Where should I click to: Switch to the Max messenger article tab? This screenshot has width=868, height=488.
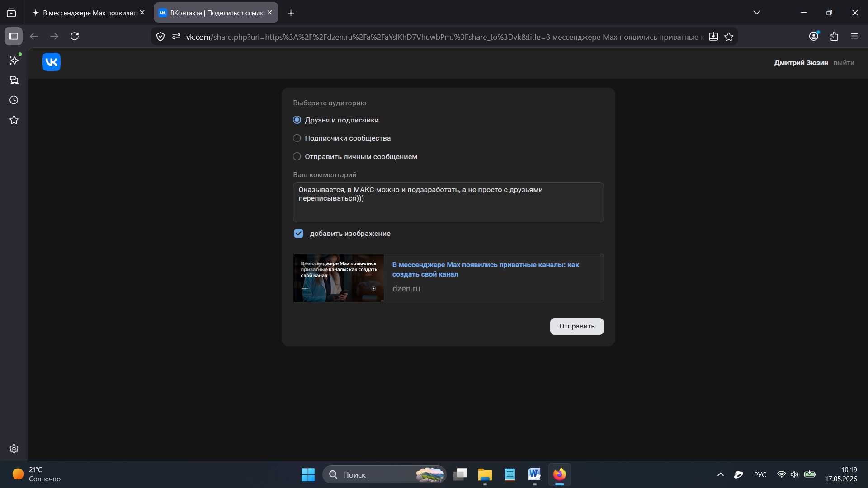pos(89,13)
